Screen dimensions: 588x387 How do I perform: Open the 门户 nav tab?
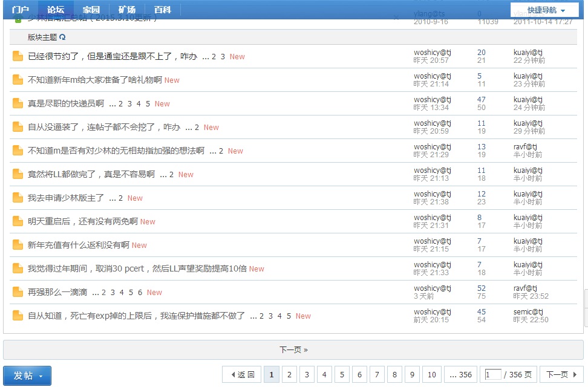[20, 10]
